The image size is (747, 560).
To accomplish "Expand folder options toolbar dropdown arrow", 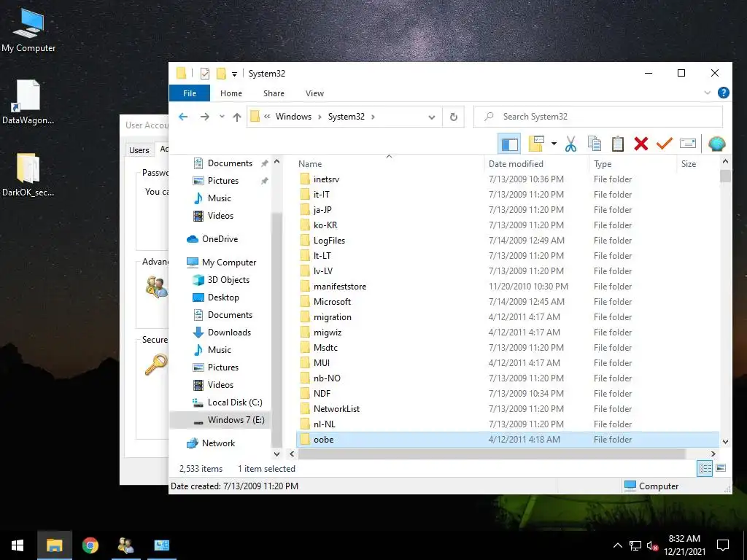I will click(x=554, y=144).
